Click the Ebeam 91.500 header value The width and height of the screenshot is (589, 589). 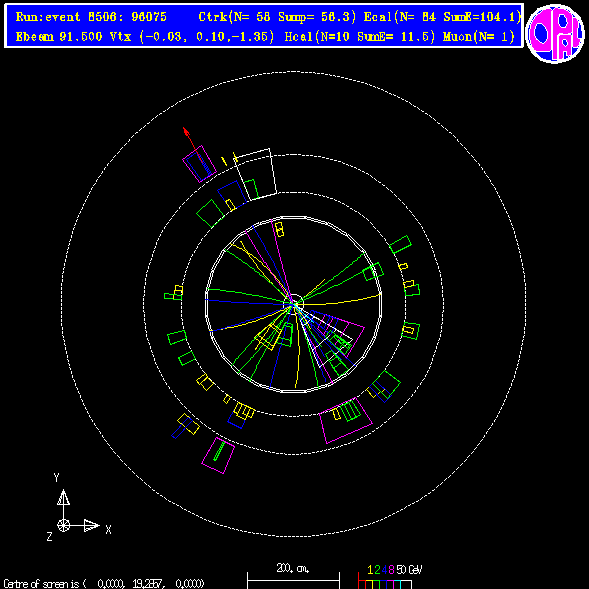click(x=59, y=36)
